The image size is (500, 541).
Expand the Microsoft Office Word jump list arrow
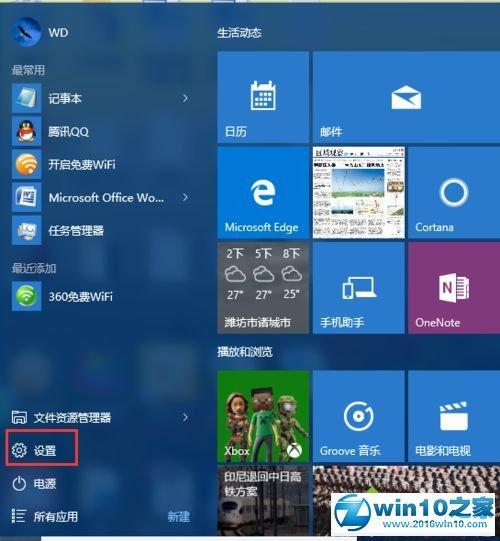click(x=185, y=197)
